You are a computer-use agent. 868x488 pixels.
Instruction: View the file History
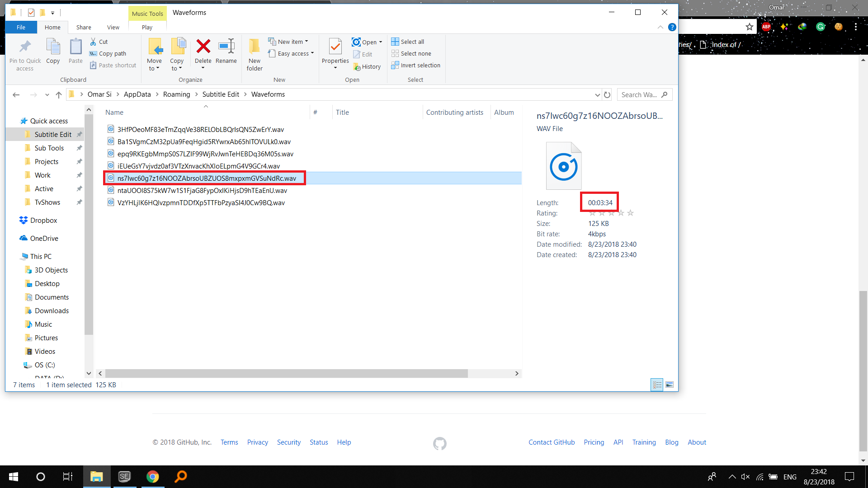(367, 66)
